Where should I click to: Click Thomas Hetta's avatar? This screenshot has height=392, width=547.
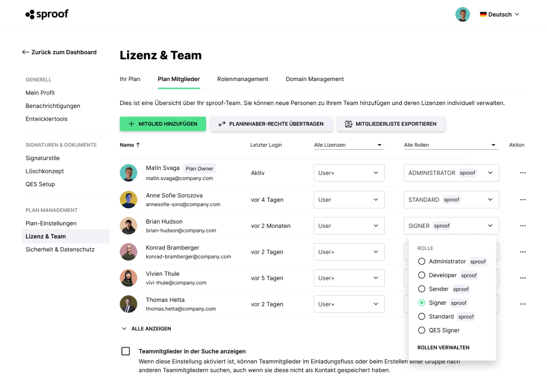129,304
